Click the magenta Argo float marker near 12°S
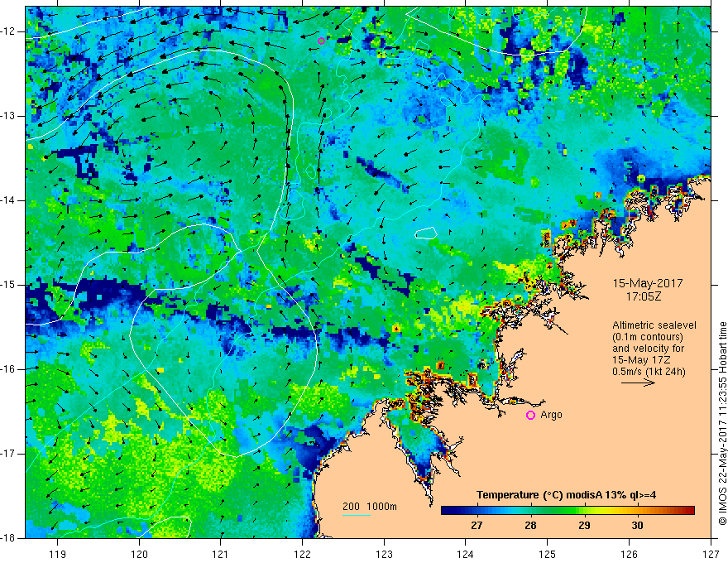This screenshot has width=728, height=563. 321,41
